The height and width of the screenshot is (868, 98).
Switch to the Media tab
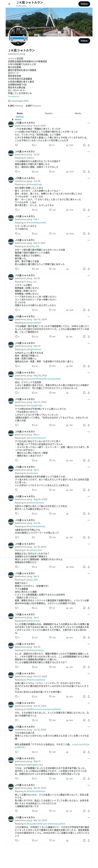[x=78, y=113]
